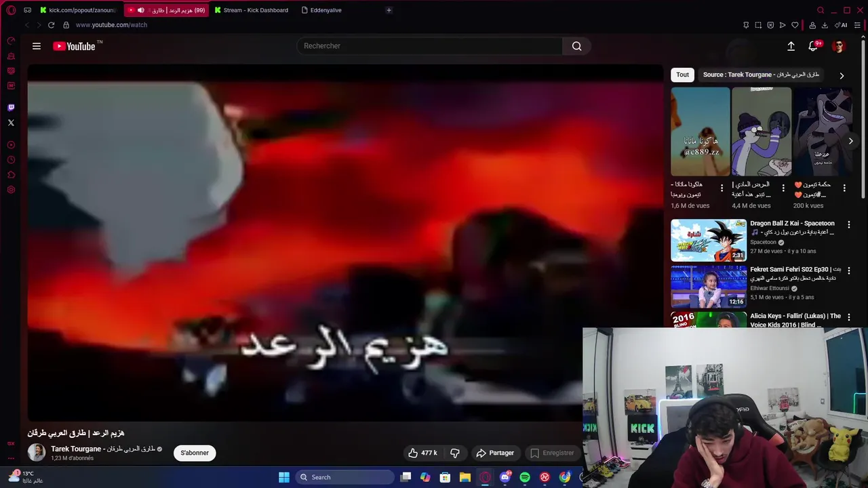Image resolution: width=868 pixels, height=488 pixels.
Task: Save video with Enregistrer button
Action: click(551, 453)
